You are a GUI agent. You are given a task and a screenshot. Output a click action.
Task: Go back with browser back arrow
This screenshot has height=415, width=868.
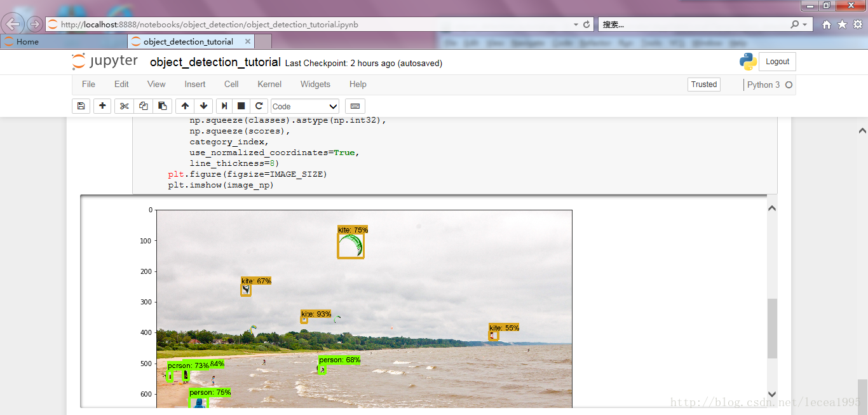click(13, 24)
